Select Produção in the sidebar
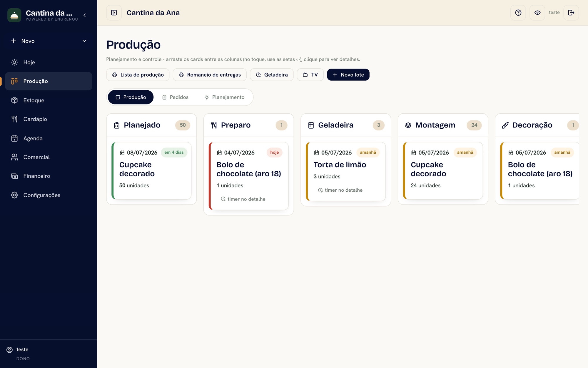This screenshot has height=368, width=588. tap(49, 81)
